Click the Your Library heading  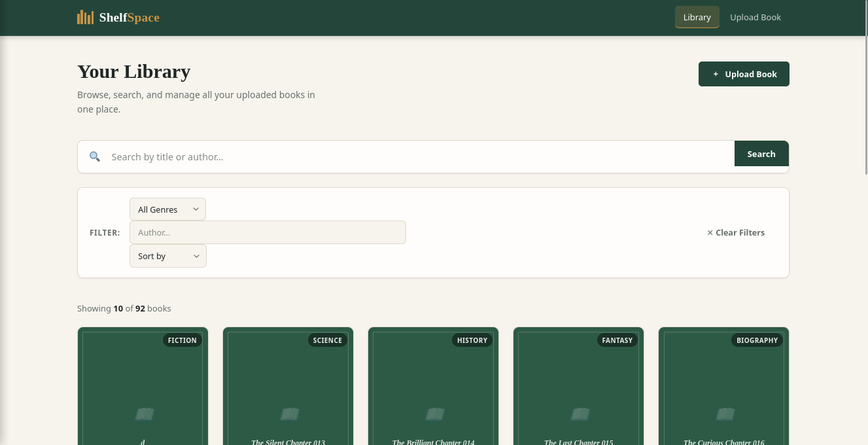133,71
